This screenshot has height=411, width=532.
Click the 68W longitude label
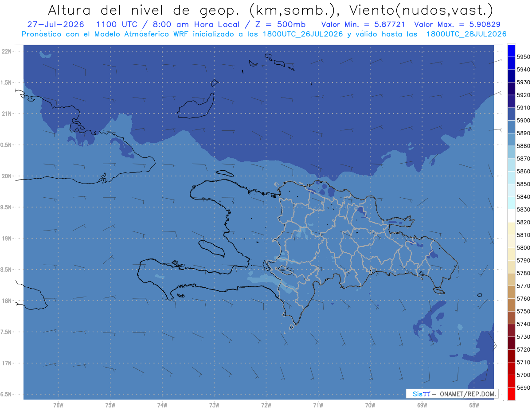(x=474, y=405)
